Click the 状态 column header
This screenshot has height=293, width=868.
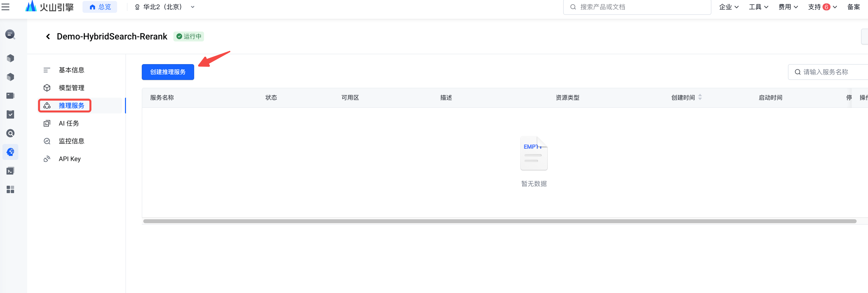click(x=271, y=98)
